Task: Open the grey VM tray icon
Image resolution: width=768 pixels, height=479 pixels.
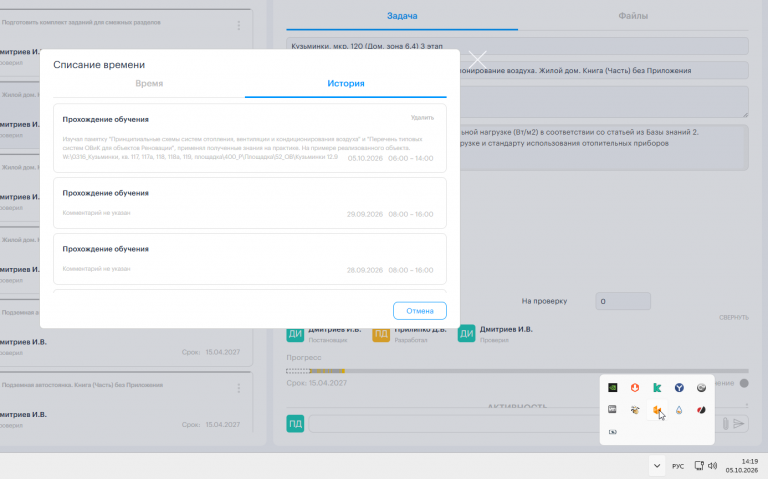Action: pos(612,409)
